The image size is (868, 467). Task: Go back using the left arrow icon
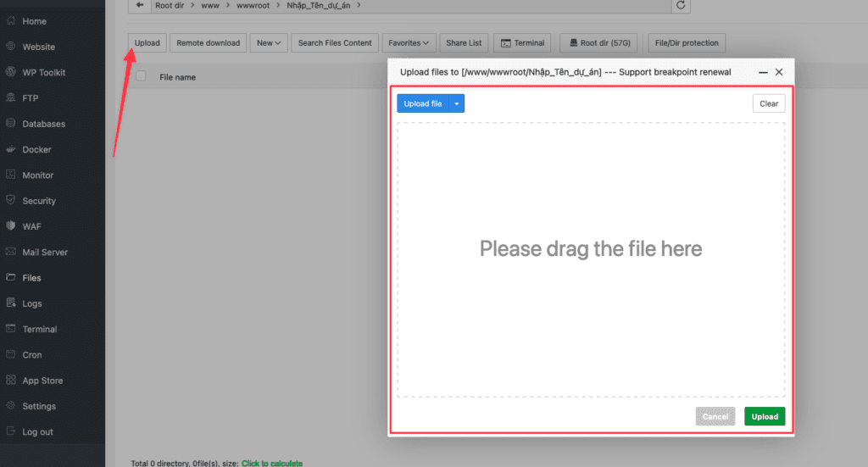point(140,5)
